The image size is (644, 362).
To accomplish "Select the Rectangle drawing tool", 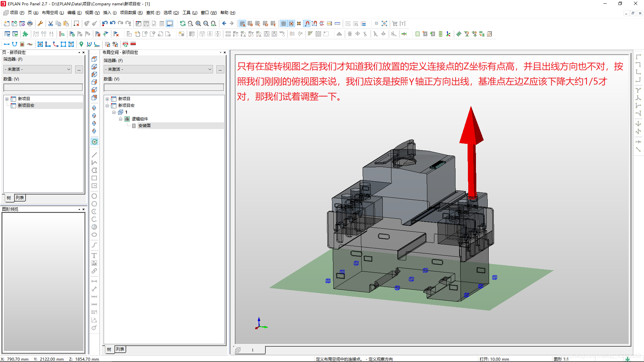I will point(94,178).
